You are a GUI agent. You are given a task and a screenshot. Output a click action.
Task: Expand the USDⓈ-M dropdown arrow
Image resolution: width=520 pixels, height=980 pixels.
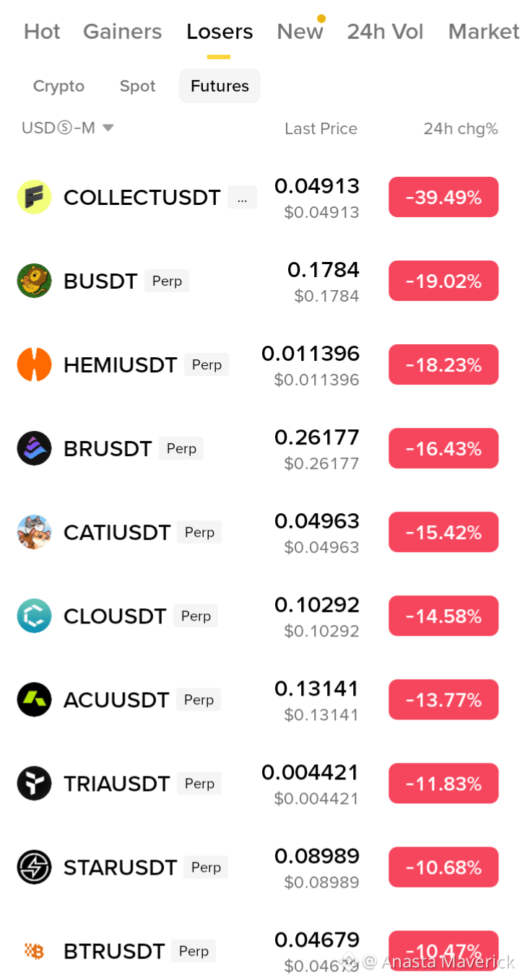[x=108, y=128]
